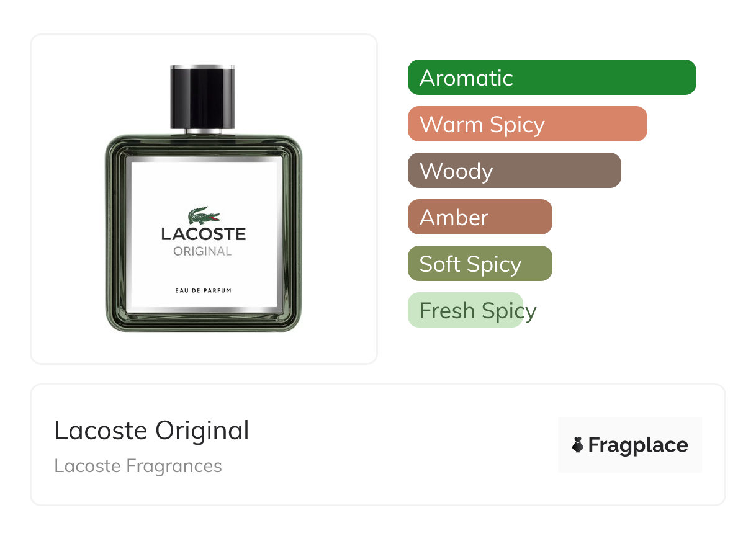Click the EAU DE PARFUM text on the bottle
This screenshot has width=756, height=536.
[x=203, y=290]
